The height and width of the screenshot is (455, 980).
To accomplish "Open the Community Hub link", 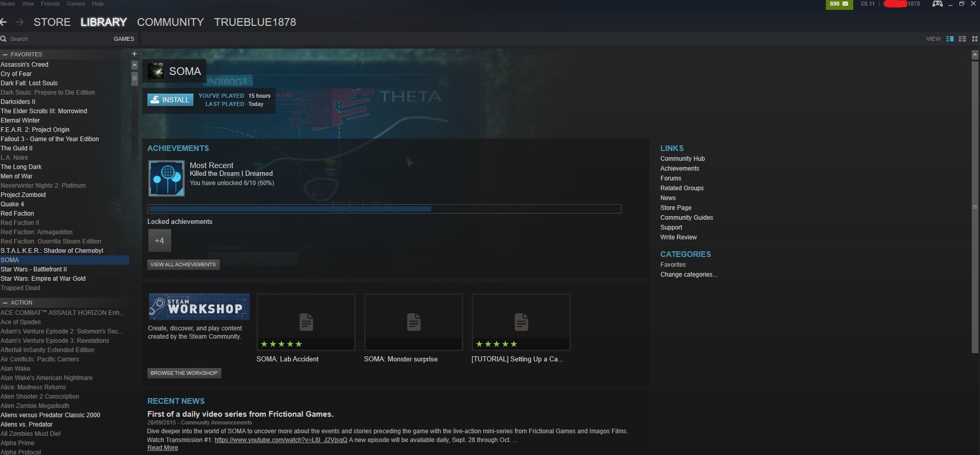I will click(x=682, y=159).
